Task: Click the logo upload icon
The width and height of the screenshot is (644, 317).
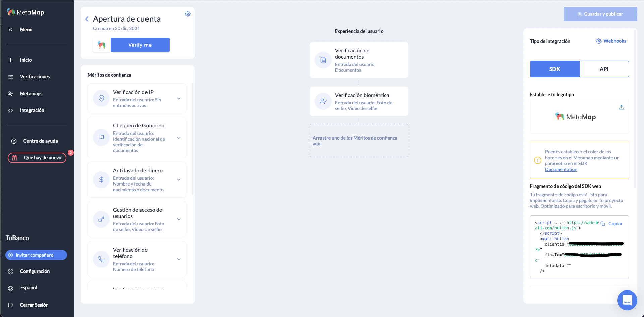Action: click(621, 107)
